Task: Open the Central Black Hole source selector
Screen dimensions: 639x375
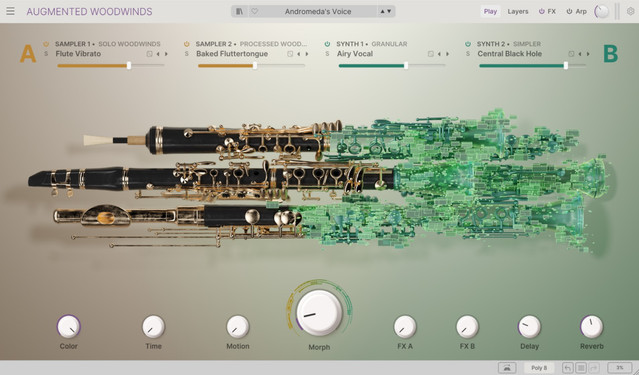Action: click(509, 54)
